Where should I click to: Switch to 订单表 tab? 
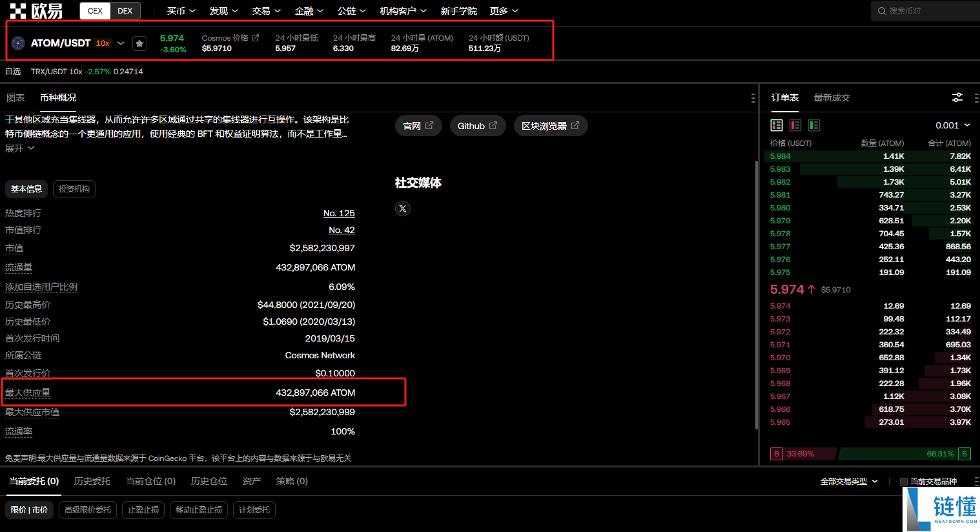785,97
